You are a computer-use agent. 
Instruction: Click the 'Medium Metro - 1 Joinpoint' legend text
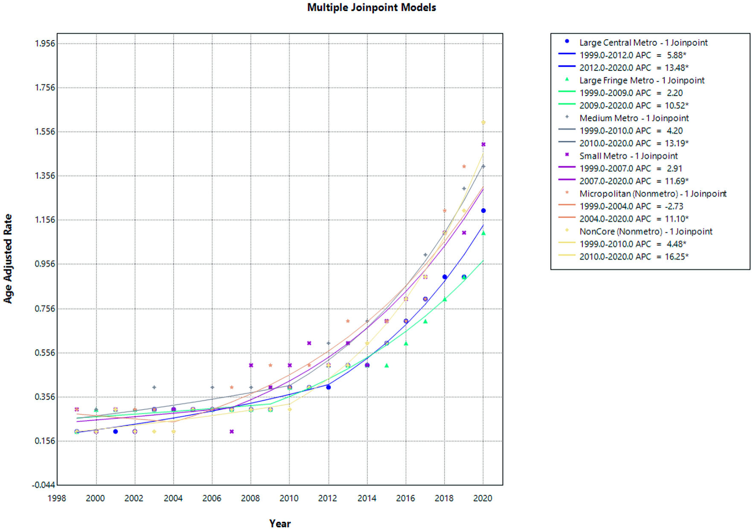[x=634, y=118]
